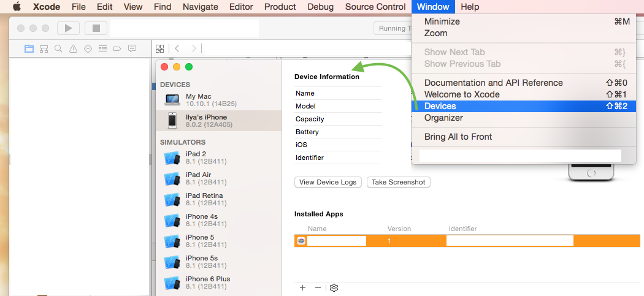Viewport: 644px width, 296px height.
Task: Choose Zoom from the Window menu
Action: pos(524,33)
